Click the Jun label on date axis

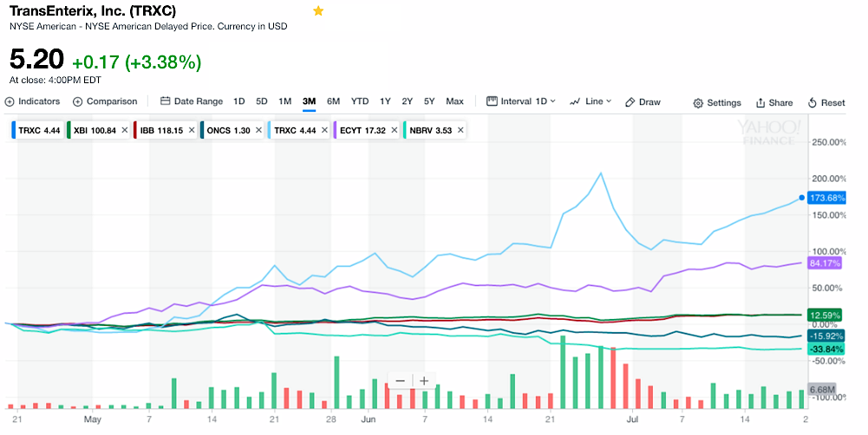tap(369, 419)
